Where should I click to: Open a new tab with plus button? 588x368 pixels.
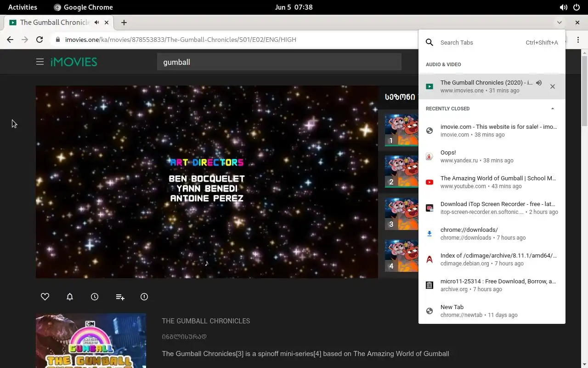click(x=124, y=22)
